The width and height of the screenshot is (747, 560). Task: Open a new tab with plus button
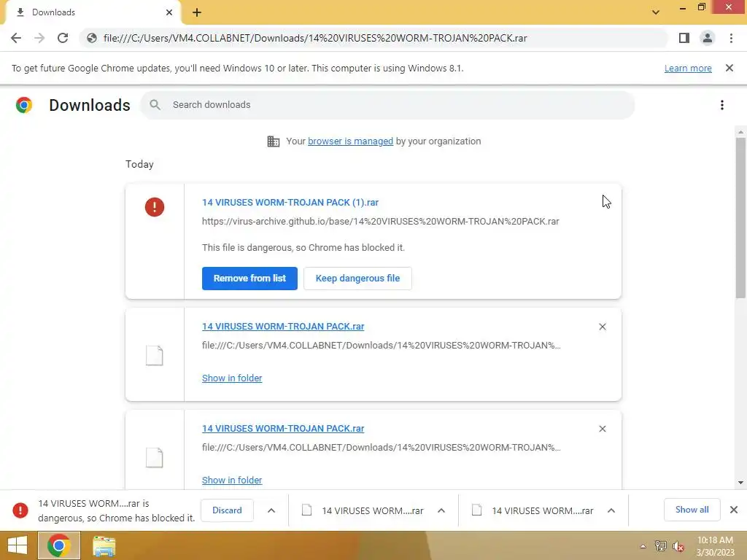click(197, 12)
